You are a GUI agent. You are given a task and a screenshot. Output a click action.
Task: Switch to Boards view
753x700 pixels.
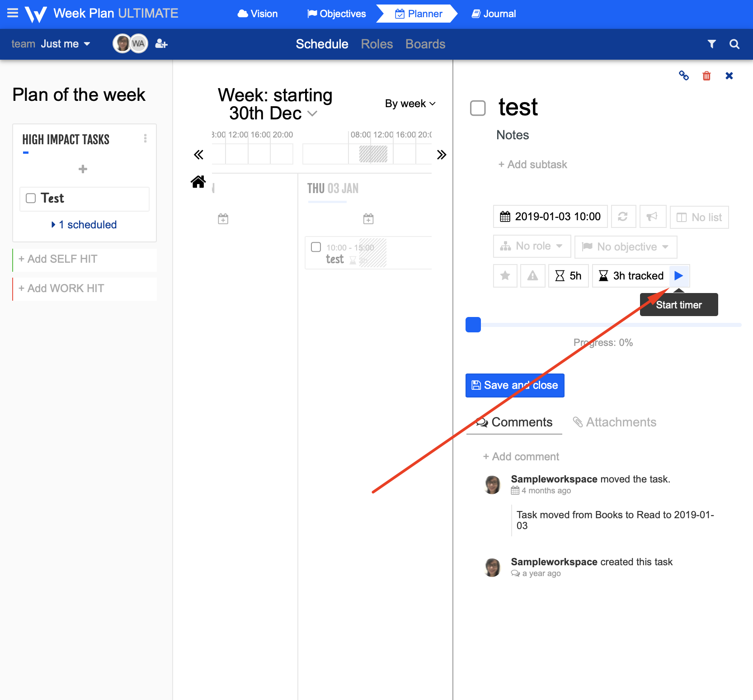click(x=425, y=44)
